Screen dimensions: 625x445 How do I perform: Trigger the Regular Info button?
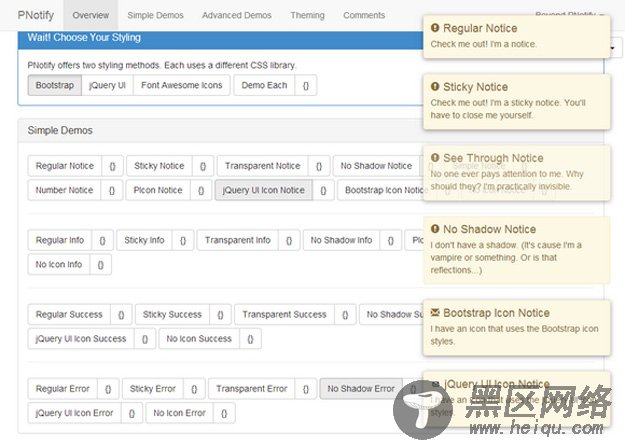60,240
